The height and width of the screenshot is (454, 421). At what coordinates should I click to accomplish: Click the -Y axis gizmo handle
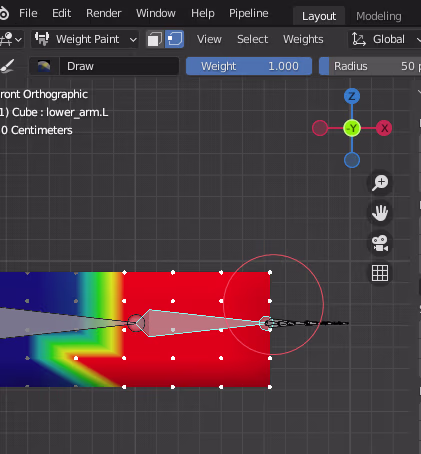pos(352,128)
